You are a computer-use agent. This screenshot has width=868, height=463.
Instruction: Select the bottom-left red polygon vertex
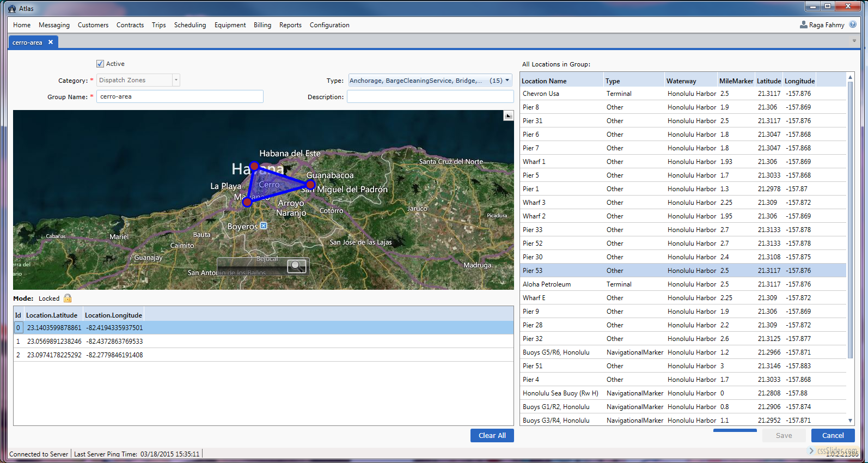247,202
